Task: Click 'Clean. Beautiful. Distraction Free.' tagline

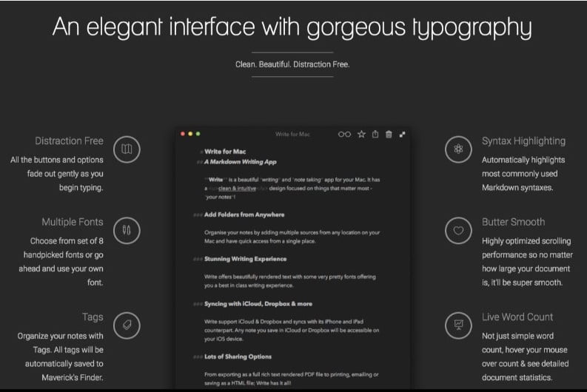Action: (x=292, y=64)
